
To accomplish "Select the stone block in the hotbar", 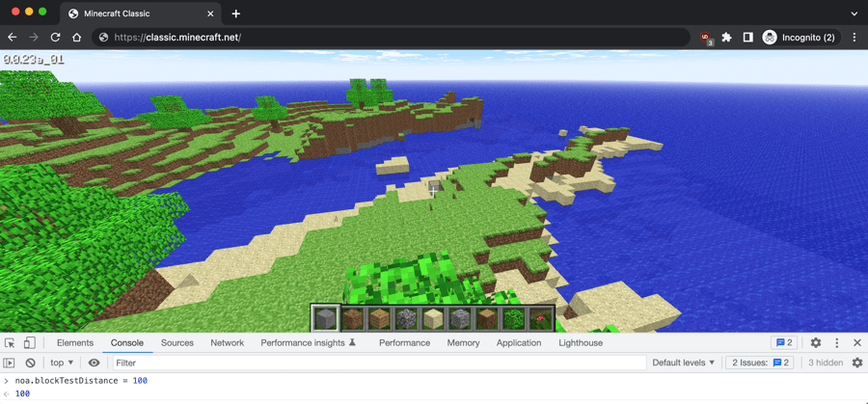I will click(x=326, y=318).
